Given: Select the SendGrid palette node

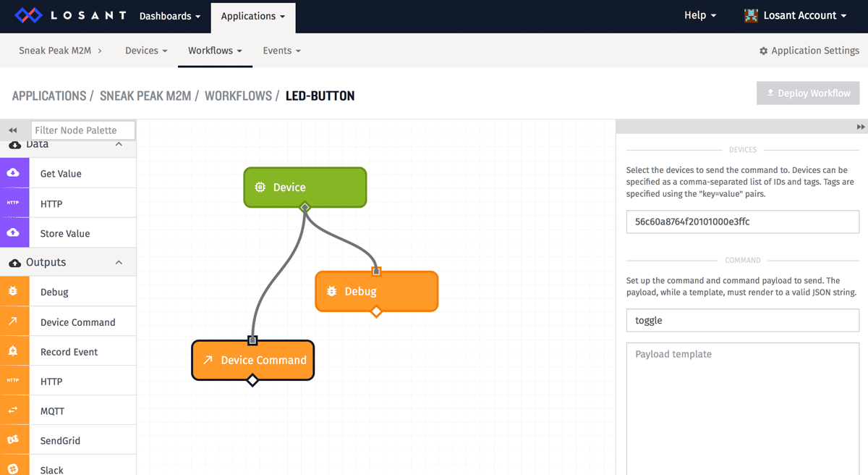Looking at the screenshot, I should pos(68,440).
